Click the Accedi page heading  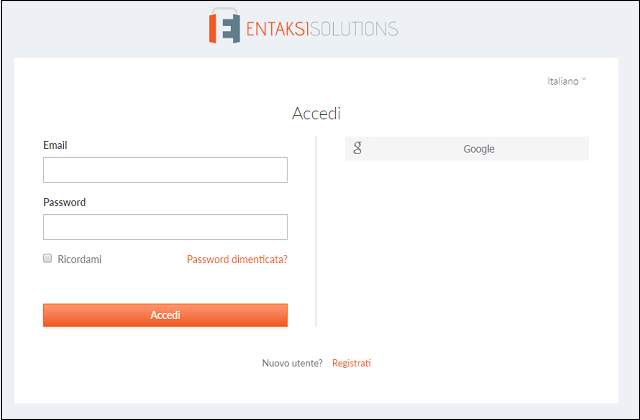click(x=316, y=113)
